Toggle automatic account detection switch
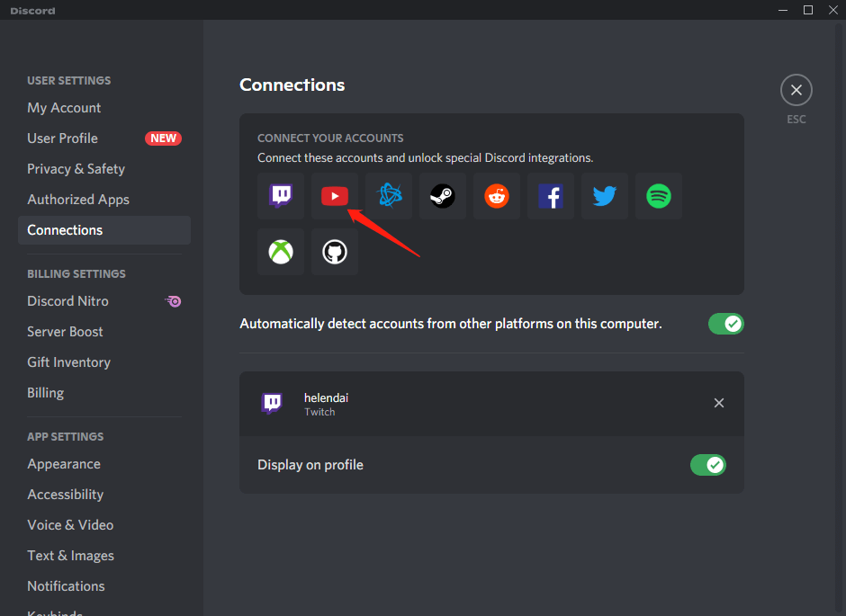Screen dimensions: 846x616 point(725,324)
